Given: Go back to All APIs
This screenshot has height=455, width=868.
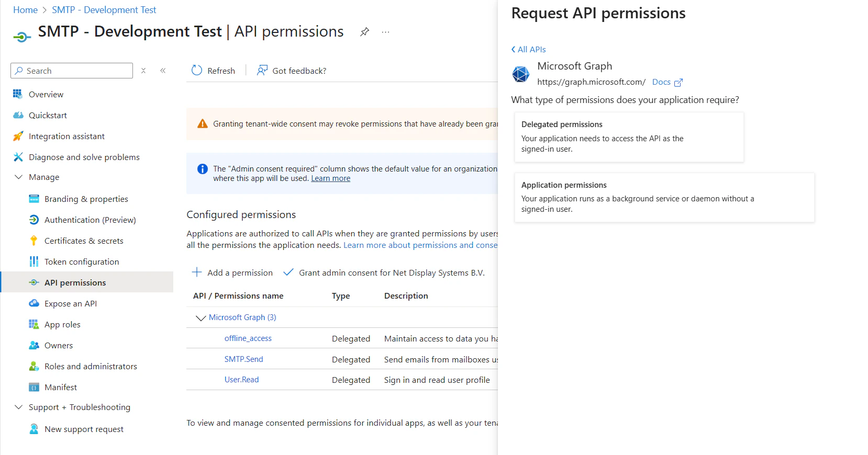Looking at the screenshot, I should click(528, 49).
